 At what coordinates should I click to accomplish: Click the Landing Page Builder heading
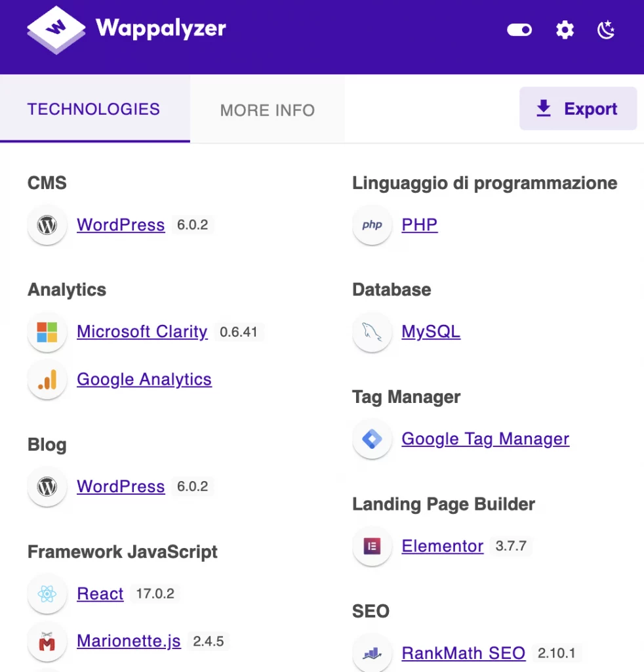[443, 505]
